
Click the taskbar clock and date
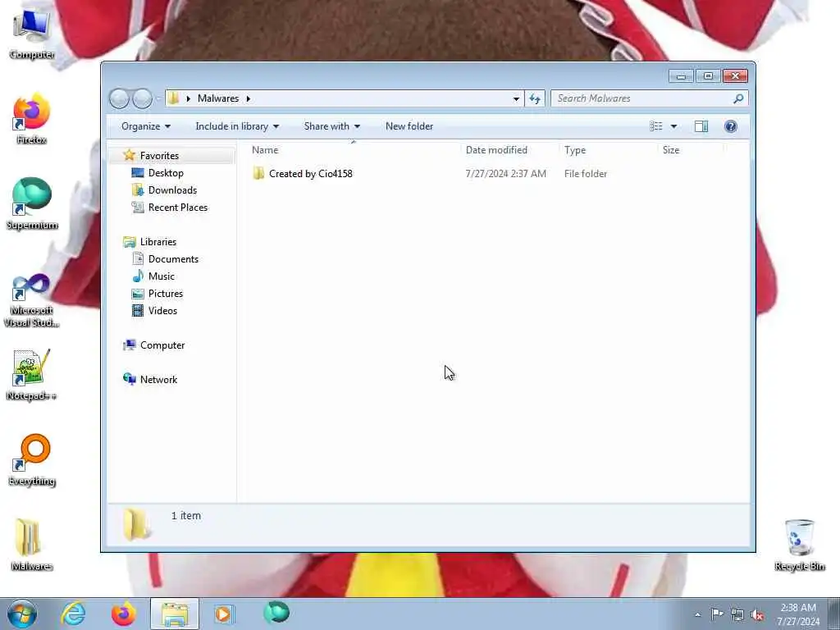click(x=798, y=614)
